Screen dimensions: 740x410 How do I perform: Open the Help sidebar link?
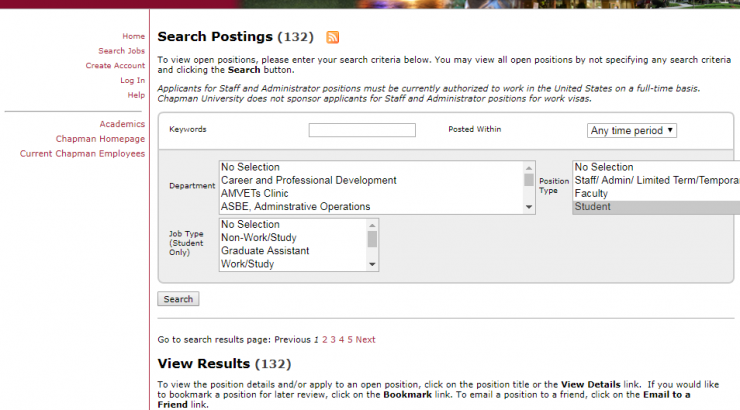136,95
